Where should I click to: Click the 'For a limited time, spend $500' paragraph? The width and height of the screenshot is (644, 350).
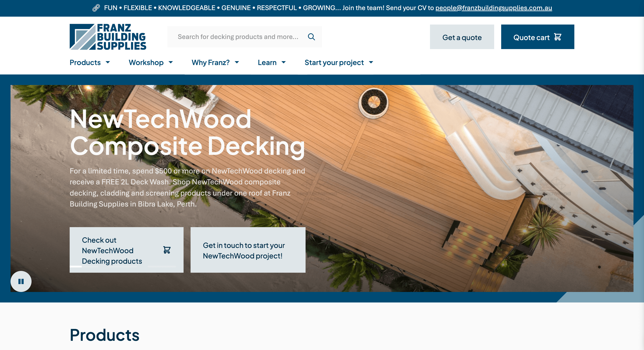pyautogui.click(x=188, y=187)
